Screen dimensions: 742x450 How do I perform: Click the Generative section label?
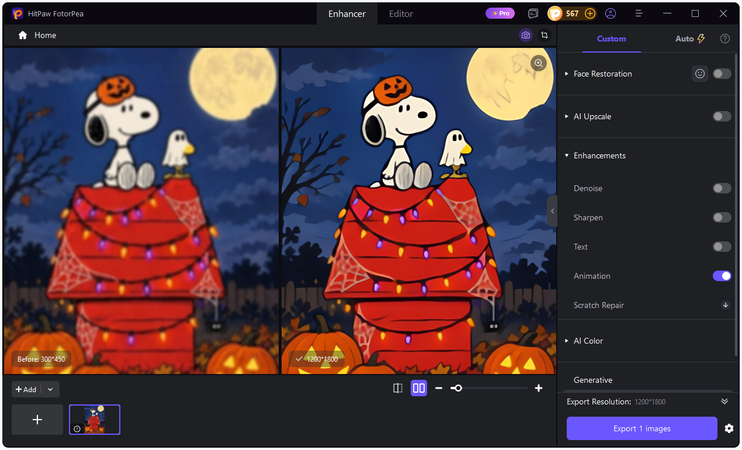[x=593, y=380]
